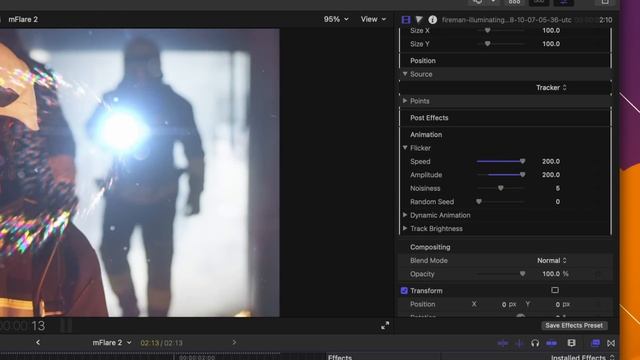Go back in timeline history arrow

[x=38, y=342]
